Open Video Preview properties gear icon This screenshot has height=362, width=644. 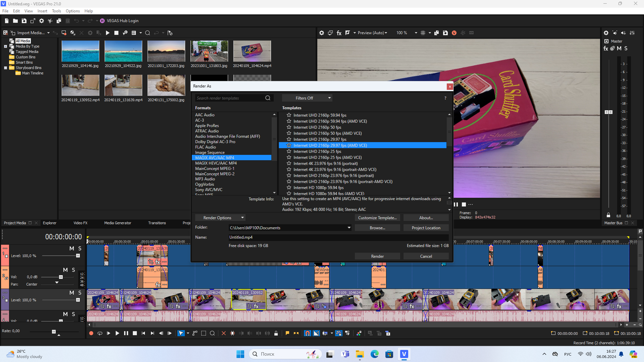pyautogui.click(x=322, y=33)
